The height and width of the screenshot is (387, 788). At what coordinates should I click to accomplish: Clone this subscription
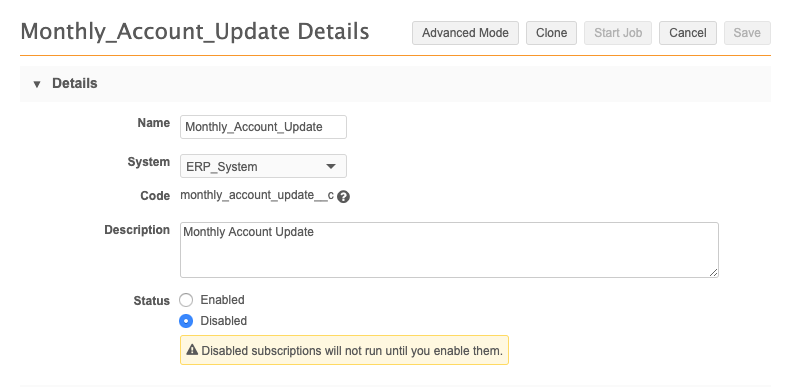[x=551, y=33]
